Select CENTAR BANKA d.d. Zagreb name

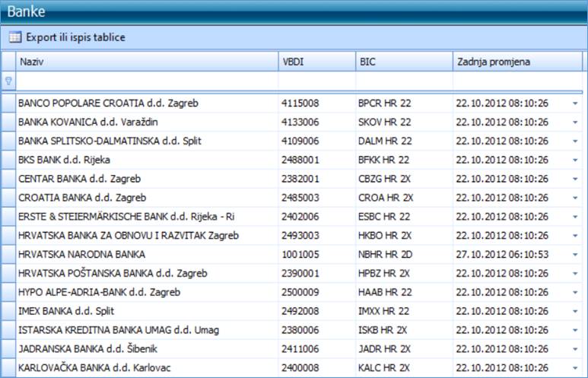click(x=79, y=179)
